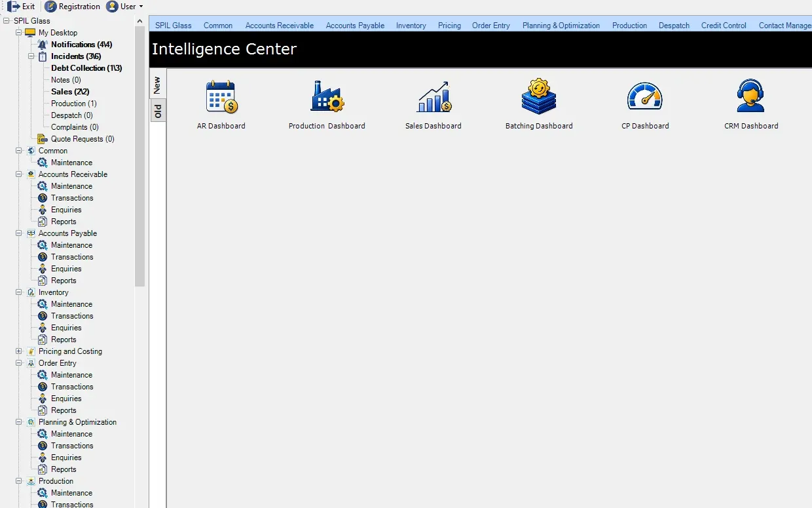Viewport: 812px width, 508px height.
Task: Click the Quote Requests icon
Action: click(43, 139)
